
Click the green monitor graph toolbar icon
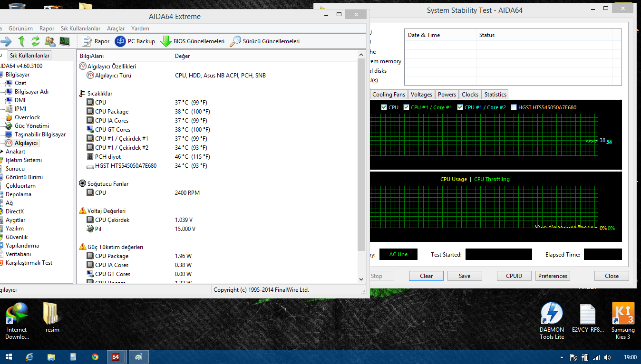64,41
